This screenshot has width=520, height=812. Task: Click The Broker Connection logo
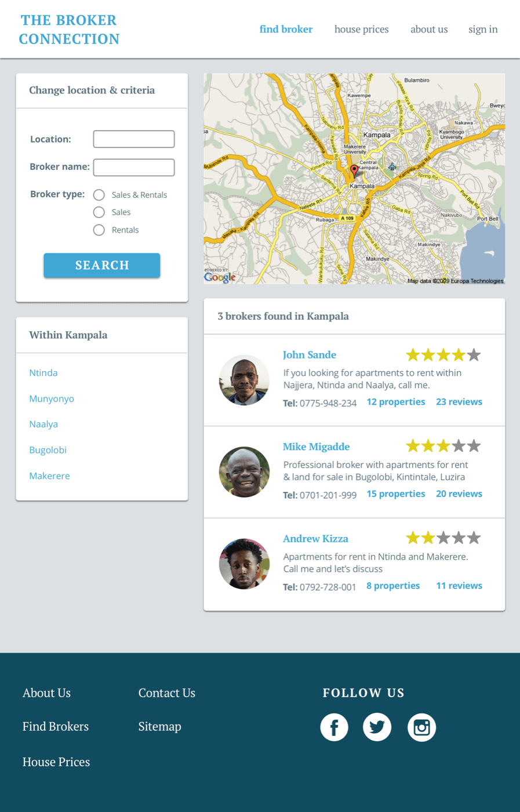click(x=69, y=30)
